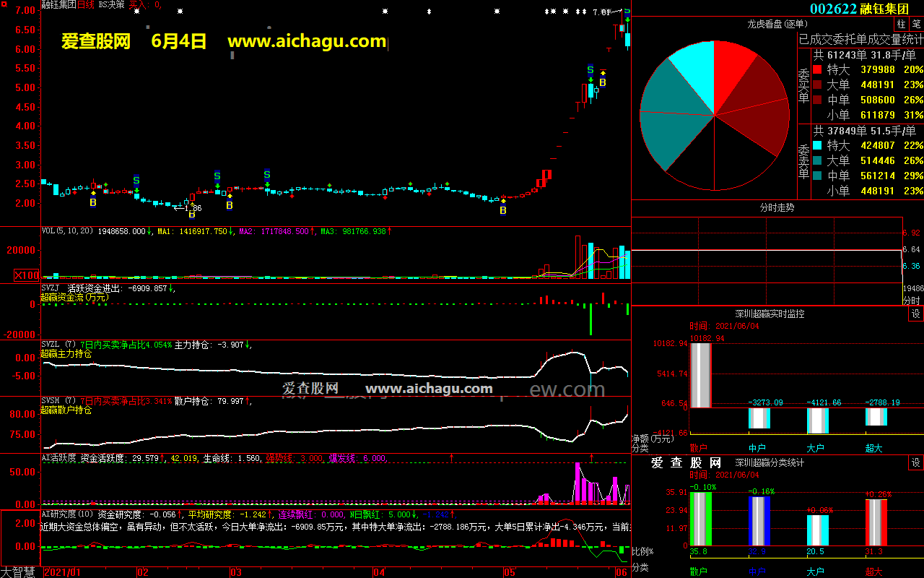The height and width of the screenshot is (578, 924).
Task: Click the 超赢散户持仓 yellow label
Action: pos(66,410)
